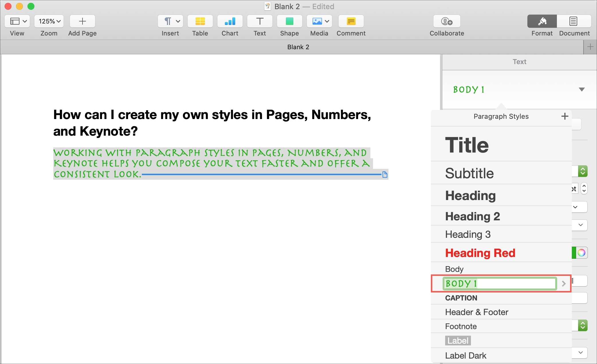Toggle the Format inspector

[x=542, y=21]
